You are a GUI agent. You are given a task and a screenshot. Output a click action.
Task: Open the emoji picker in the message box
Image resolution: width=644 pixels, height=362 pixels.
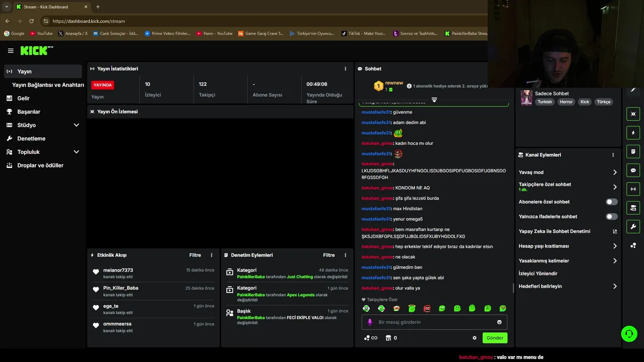[x=500, y=322]
